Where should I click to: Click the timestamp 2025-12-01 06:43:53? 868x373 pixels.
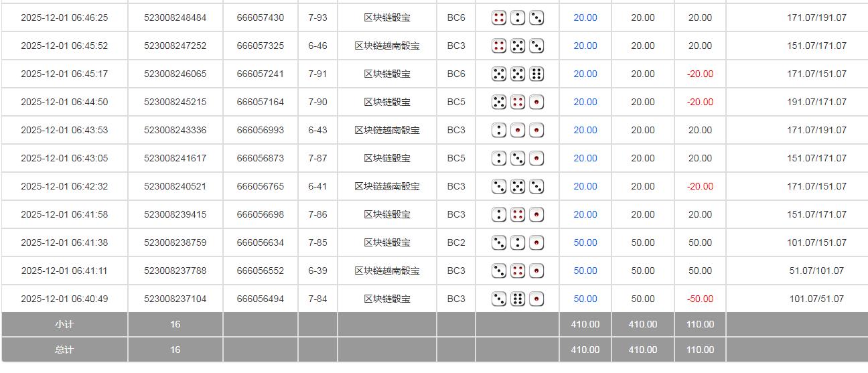pos(64,131)
